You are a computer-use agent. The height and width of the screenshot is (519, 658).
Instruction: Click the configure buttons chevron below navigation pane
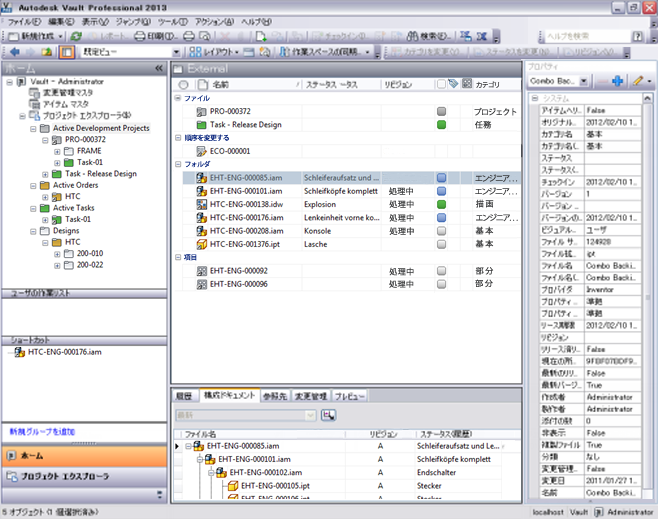[159, 495]
